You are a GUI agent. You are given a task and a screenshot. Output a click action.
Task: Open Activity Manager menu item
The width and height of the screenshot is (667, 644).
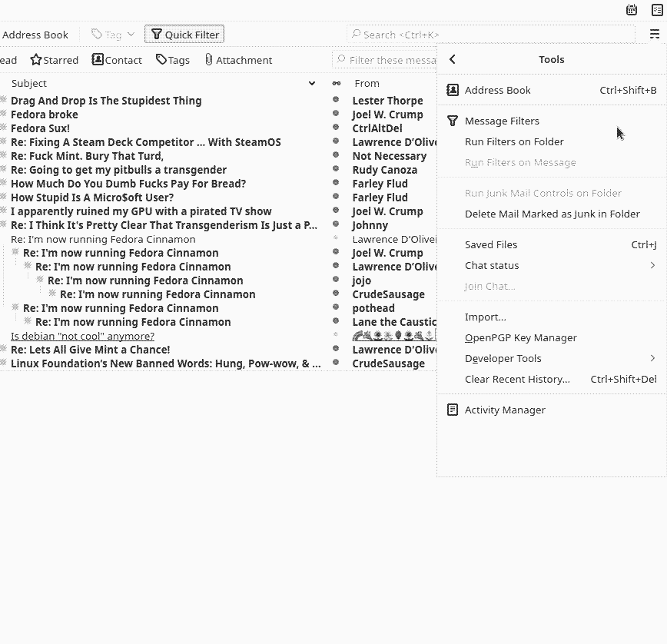551,410
